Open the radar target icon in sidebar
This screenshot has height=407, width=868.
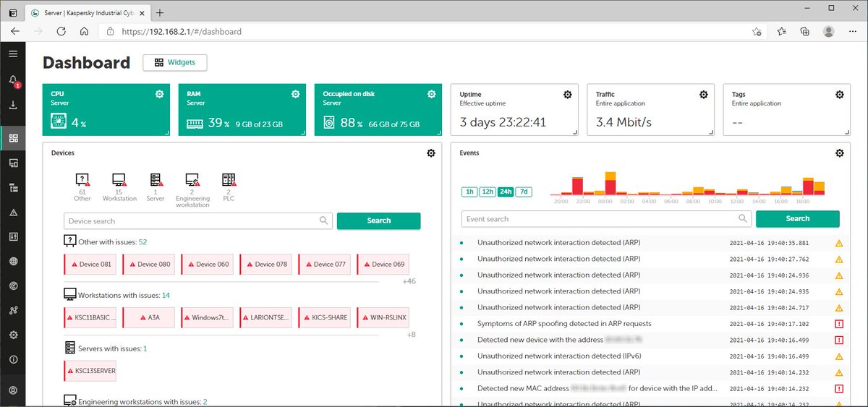click(x=12, y=286)
